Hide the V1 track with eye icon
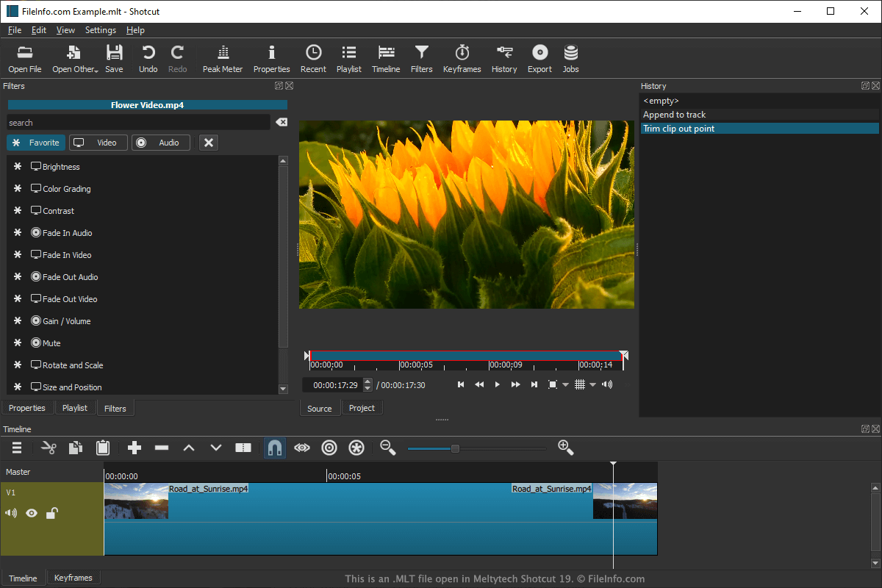Image resolution: width=882 pixels, height=588 pixels. (32, 513)
